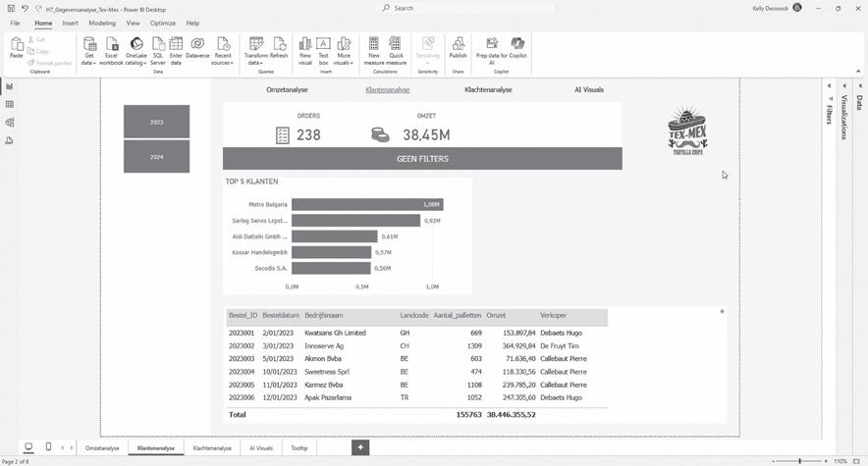Click the GEEN FILTERS button
The height and width of the screenshot is (466, 868).
[x=422, y=159]
